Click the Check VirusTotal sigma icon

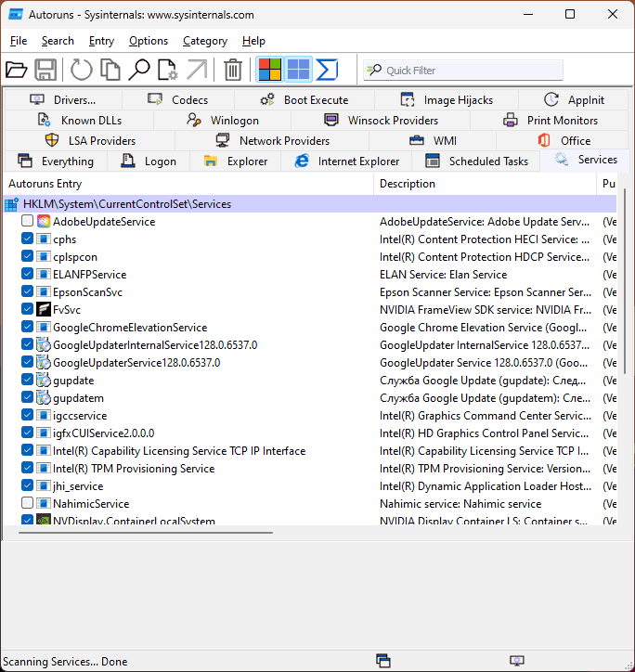point(327,70)
